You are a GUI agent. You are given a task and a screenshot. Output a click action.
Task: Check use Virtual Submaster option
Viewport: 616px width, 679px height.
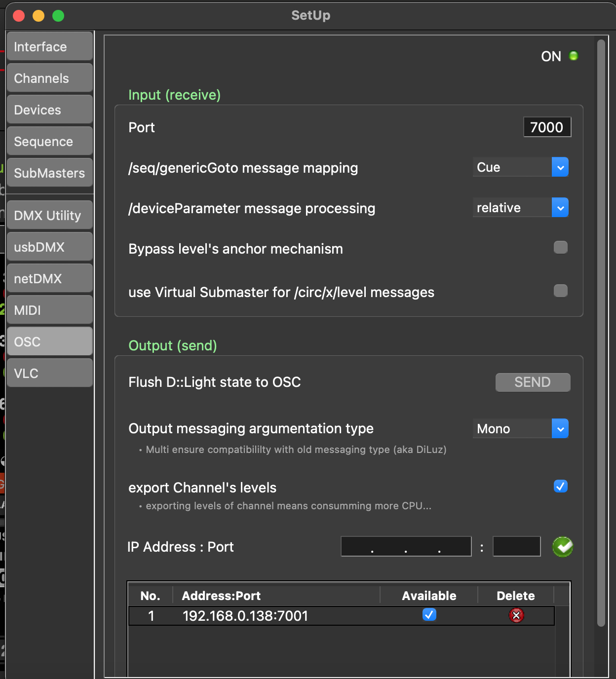[560, 291]
